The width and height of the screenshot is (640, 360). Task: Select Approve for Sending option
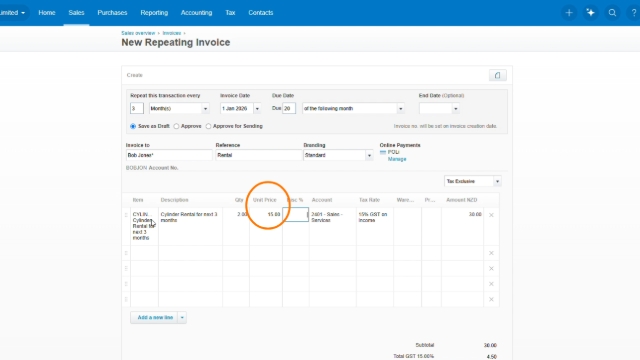[x=209, y=127]
